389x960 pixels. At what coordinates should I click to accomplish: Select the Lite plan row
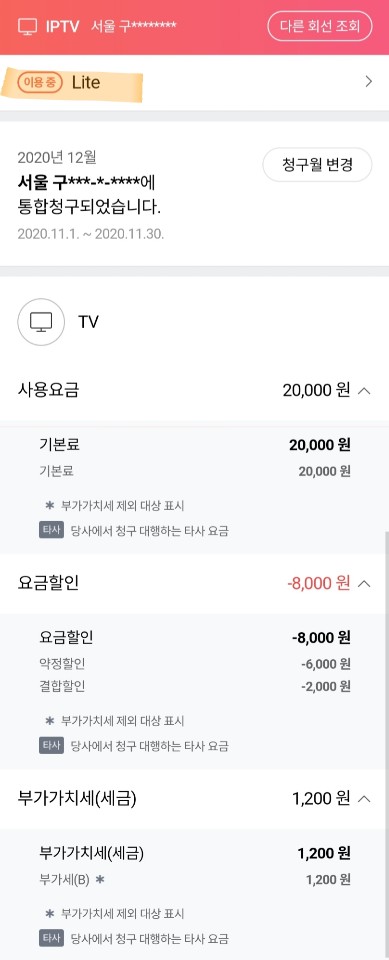pos(194,82)
